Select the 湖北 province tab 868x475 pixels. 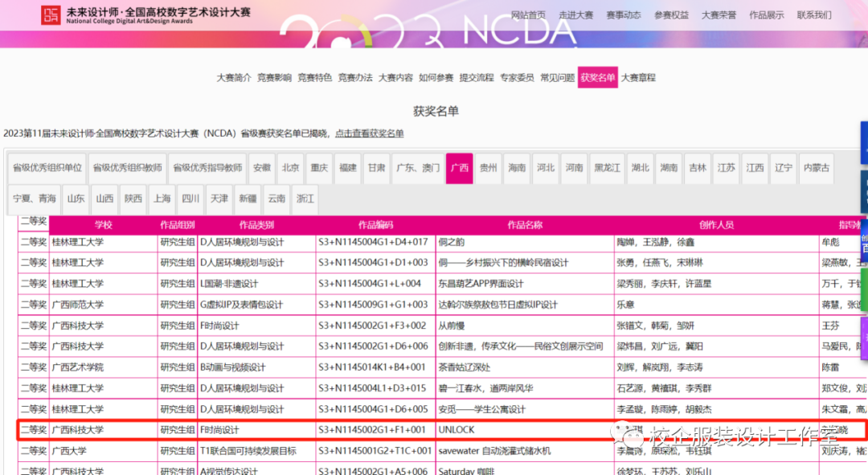pyautogui.click(x=640, y=168)
